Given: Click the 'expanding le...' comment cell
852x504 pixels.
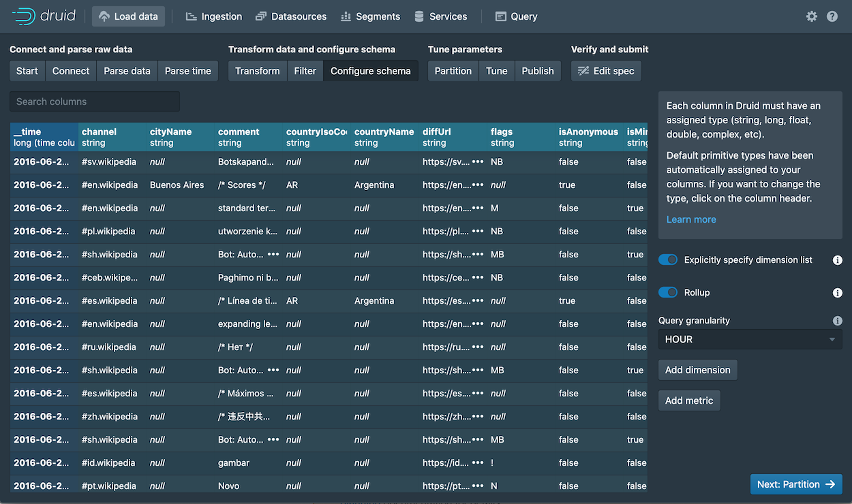Looking at the screenshot, I should pos(249,324).
